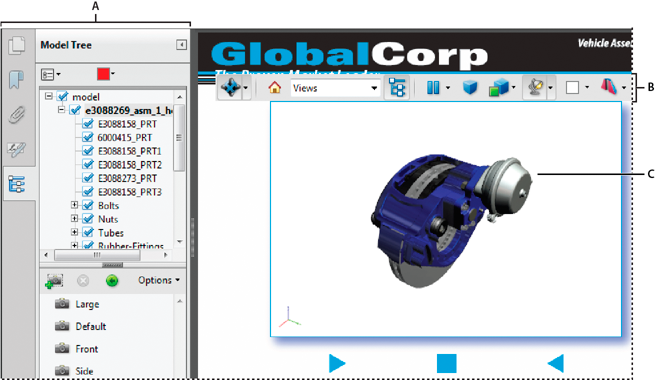Click the Model Render Mode icon

click(499, 88)
